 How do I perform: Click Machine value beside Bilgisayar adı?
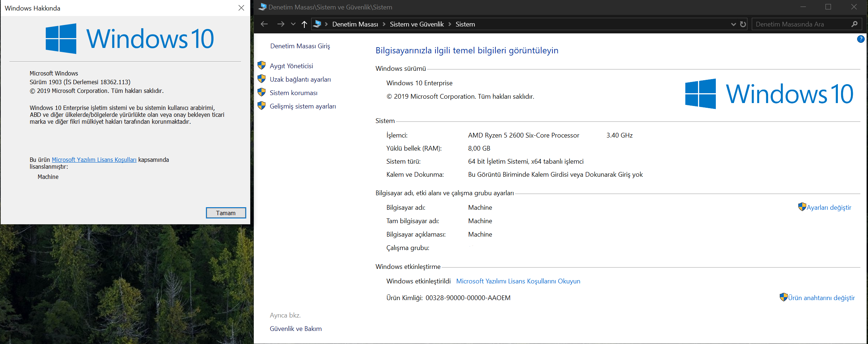480,208
